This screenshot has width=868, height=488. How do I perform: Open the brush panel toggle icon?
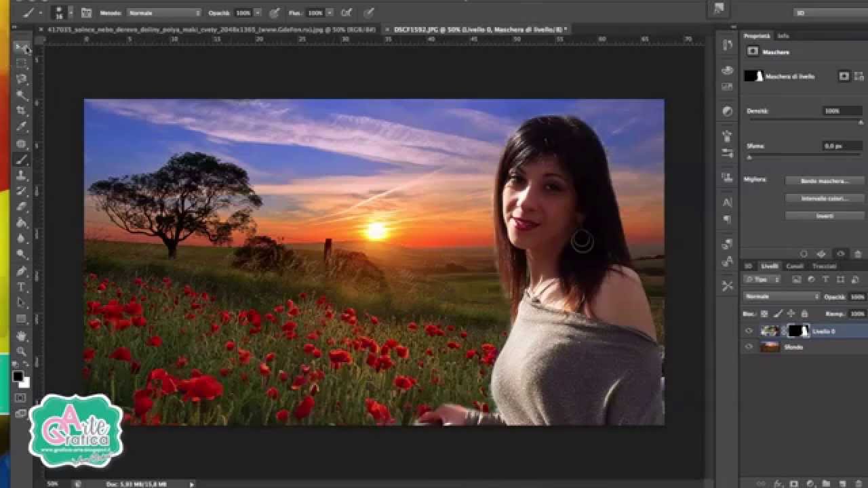click(86, 13)
